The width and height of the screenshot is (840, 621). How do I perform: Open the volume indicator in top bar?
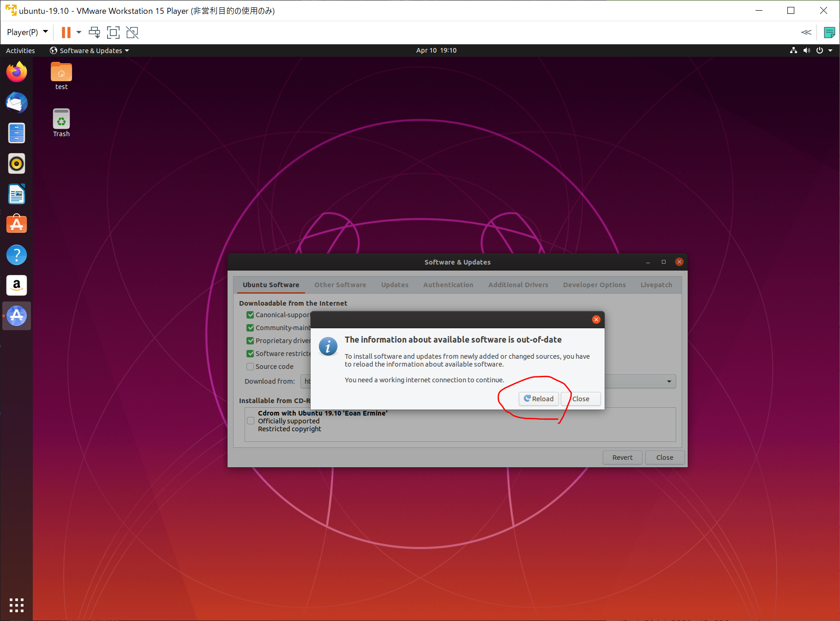pos(806,50)
